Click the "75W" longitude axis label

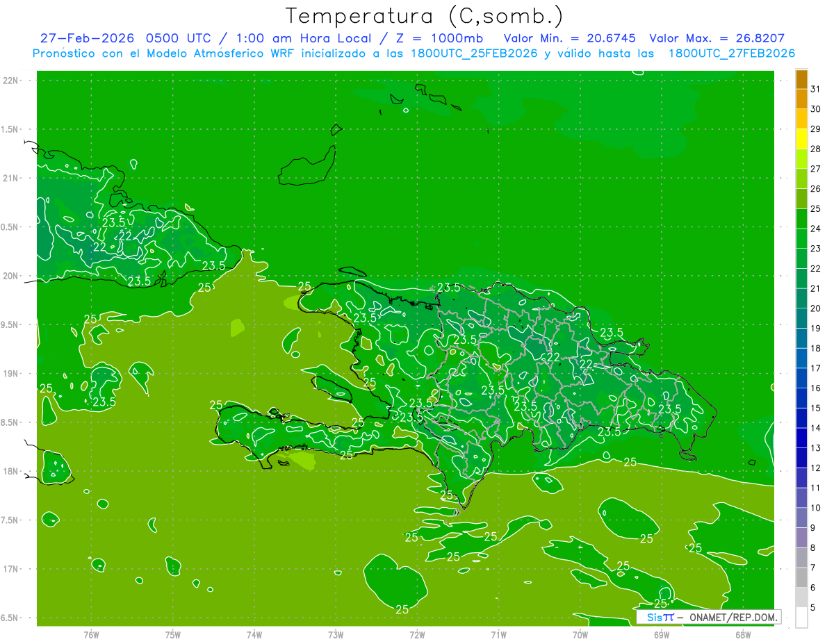click(x=173, y=634)
